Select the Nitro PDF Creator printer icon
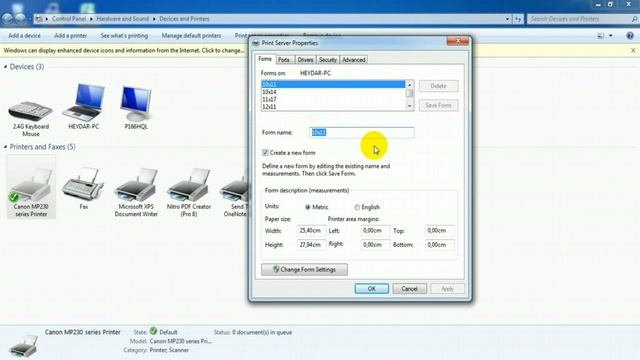 coord(189,184)
